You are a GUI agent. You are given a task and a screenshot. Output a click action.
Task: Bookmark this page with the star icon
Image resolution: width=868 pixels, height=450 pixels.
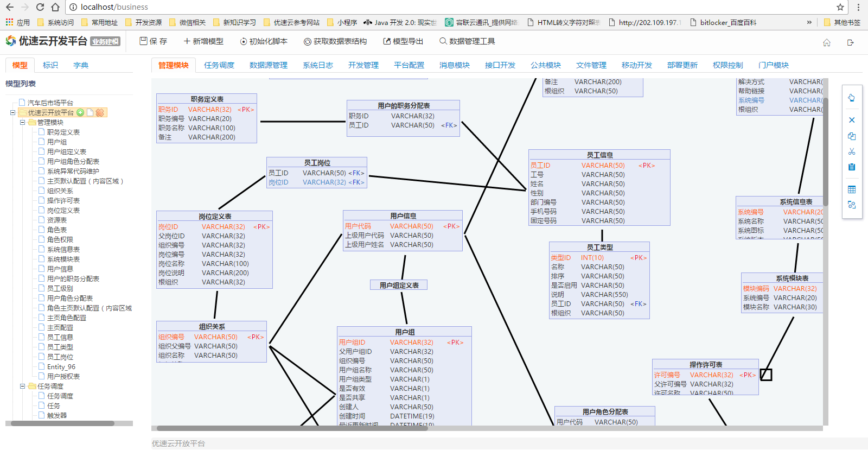point(840,7)
